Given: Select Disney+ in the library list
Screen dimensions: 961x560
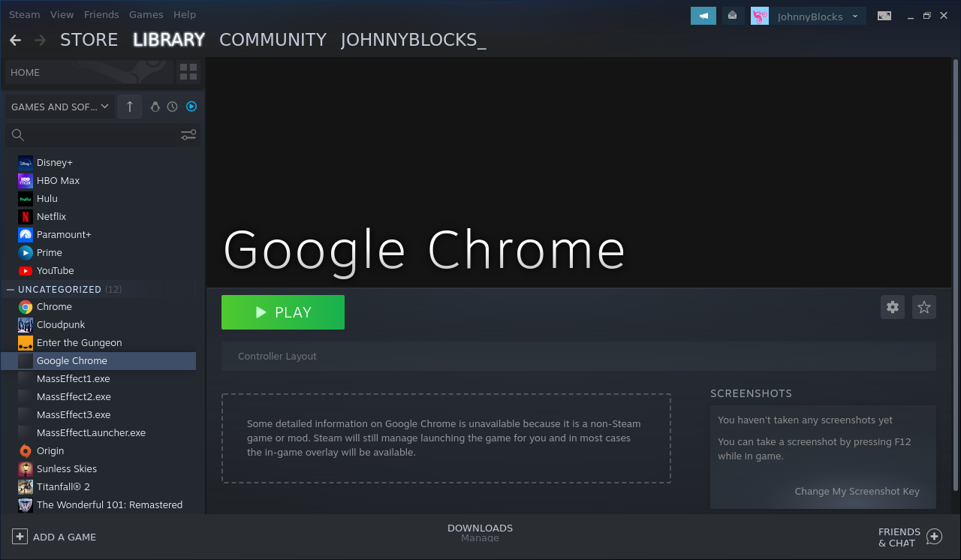Looking at the screenshot, I should [x=98, y=162].
